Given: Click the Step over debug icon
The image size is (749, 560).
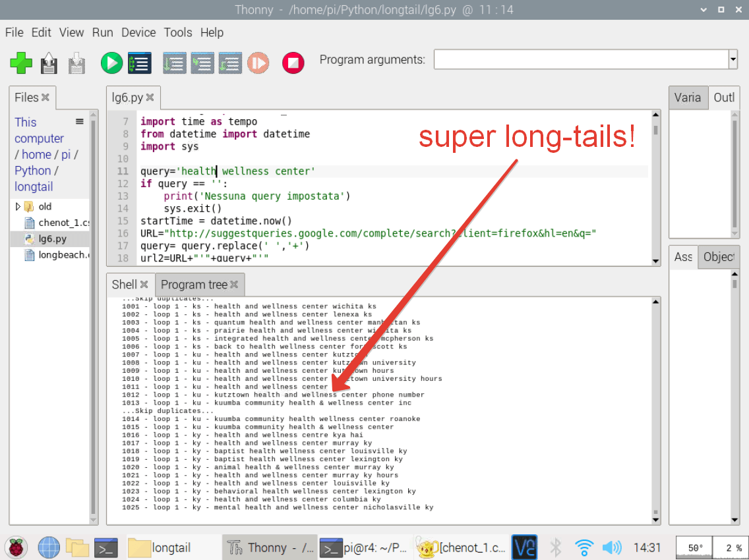Looking at the screenshot, I should [175, 63].
